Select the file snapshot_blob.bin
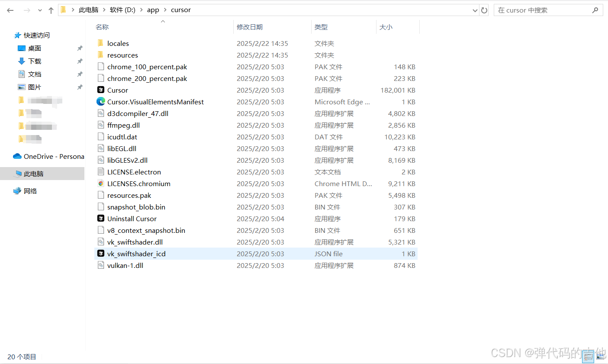The height and width of the screenshot is (364, 608). (136, 207)
